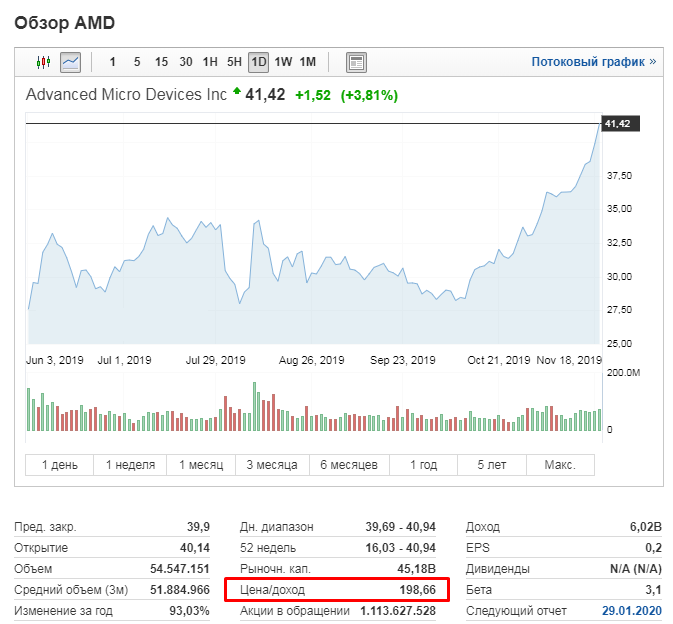Set chart interval to 1 minute
673x624 pixels.
pos(112,62)
